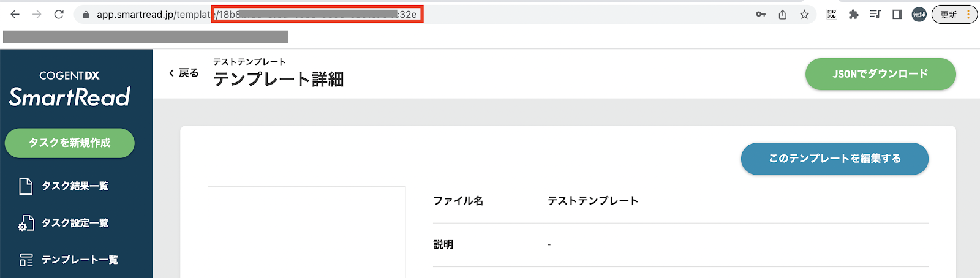The height and width of the screenshot is (278, 980).
Task: Click the browser forward arrow
Action: (x=37, y=14)
